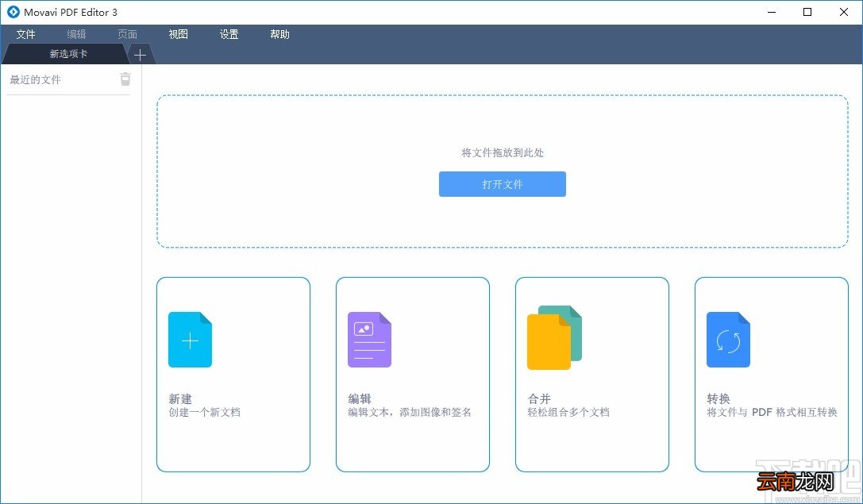Image resolution: width=863 pixels, height=504 pixels.
Task: Minimize the Movavi PDF Editor window
Action: (771, 12)
